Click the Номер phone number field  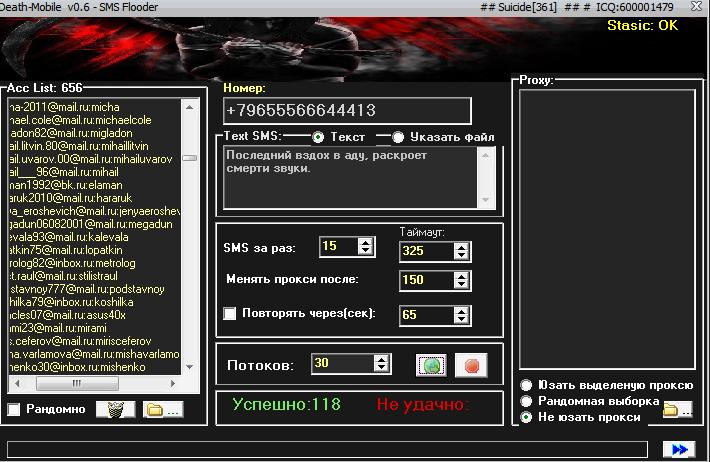347,111
